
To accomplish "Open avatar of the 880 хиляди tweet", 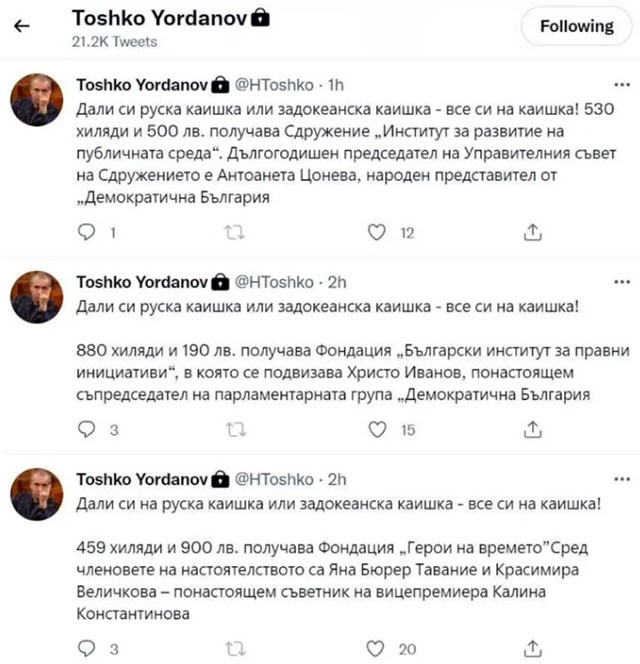I will (39, 297).
